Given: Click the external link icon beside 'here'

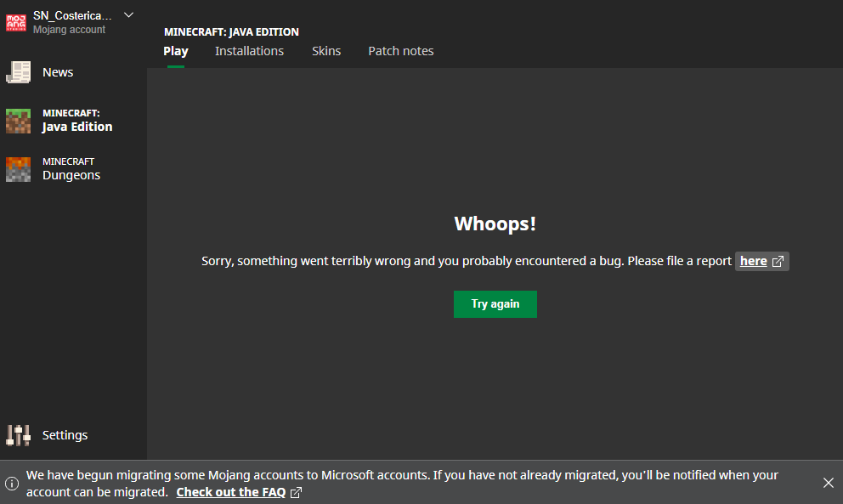Looking at the screenshot, I should coord(778,262).
